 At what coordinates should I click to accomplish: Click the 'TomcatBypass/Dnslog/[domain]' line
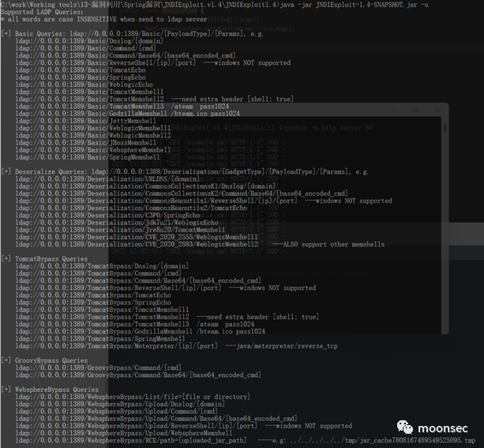pyautogui.click(x=102, y=266)
